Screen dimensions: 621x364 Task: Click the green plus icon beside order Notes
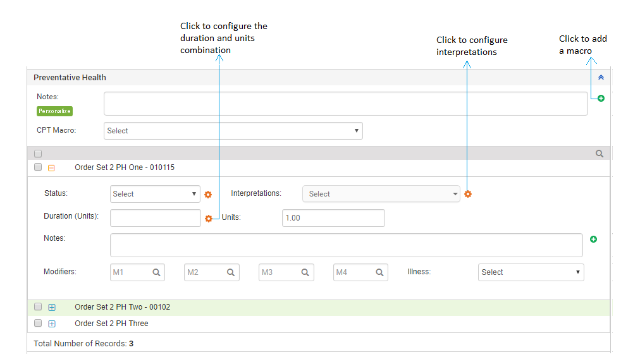[593, 240]
